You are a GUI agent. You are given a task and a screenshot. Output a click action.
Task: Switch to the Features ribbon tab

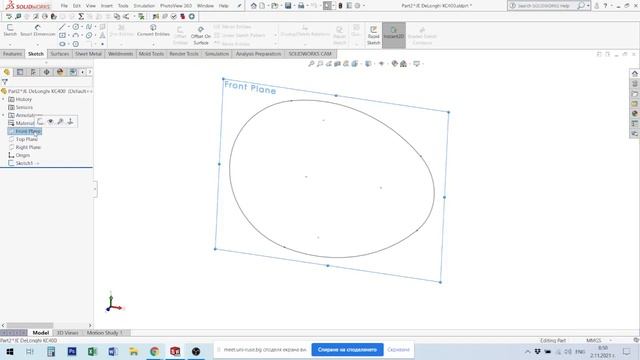point(12,54)
